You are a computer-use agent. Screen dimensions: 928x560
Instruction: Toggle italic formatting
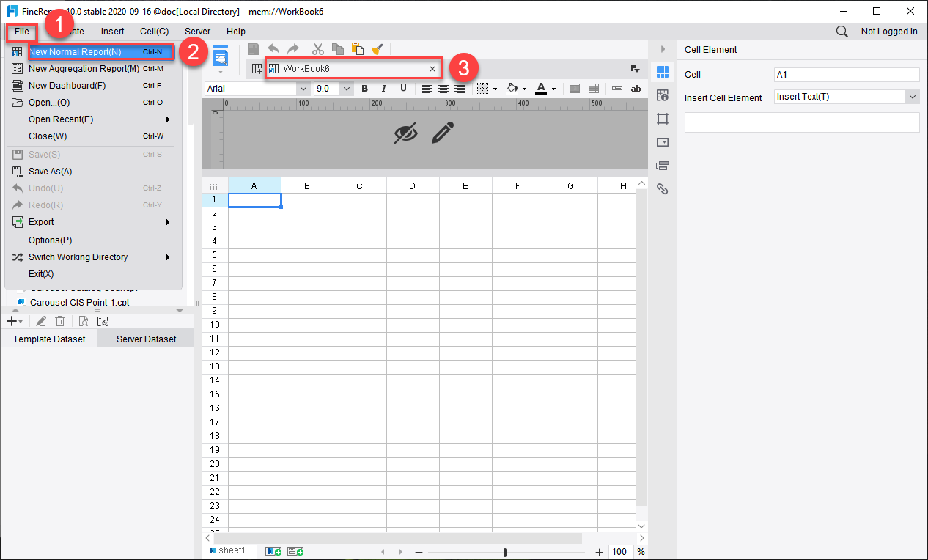[383, 88]
